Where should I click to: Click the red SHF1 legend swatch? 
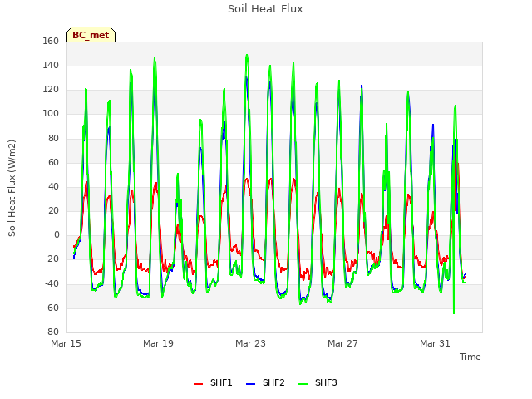(198, 384)
